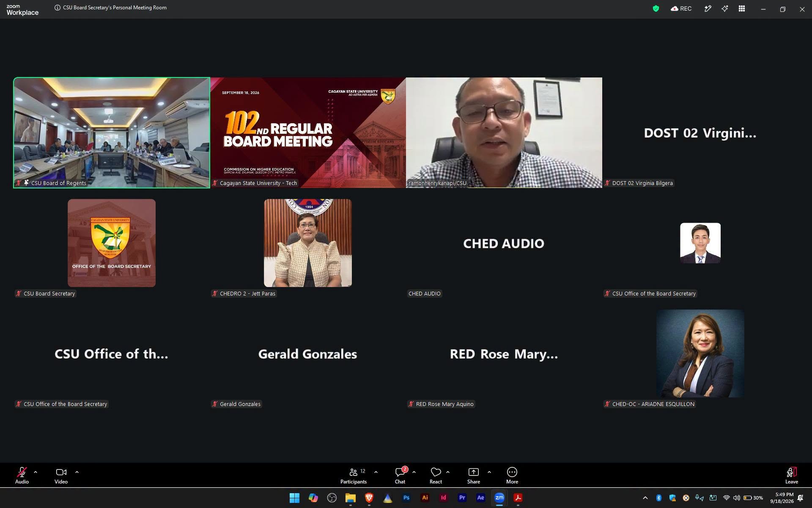Image resolution: width=812 pixels, height=508 pixels.
Task: Open the volume control in tray
Action: (x=736, y=498)
